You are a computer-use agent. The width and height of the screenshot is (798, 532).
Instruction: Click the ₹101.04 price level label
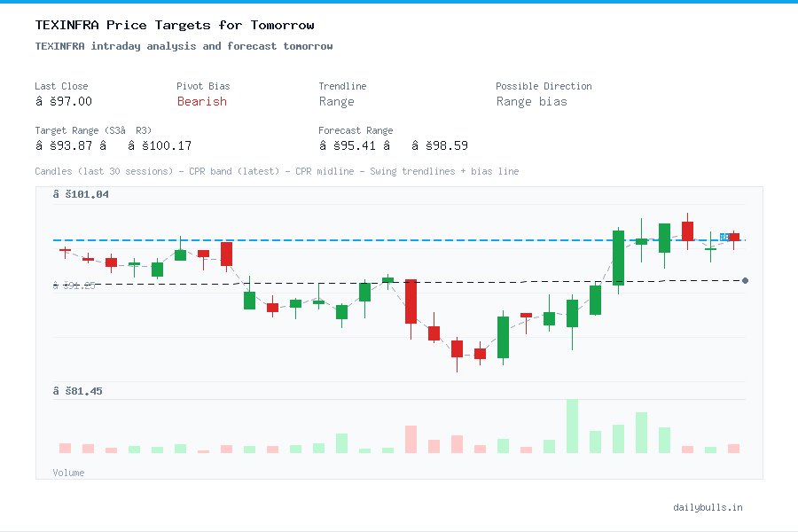pyautogui.click(x=80, y=193)
